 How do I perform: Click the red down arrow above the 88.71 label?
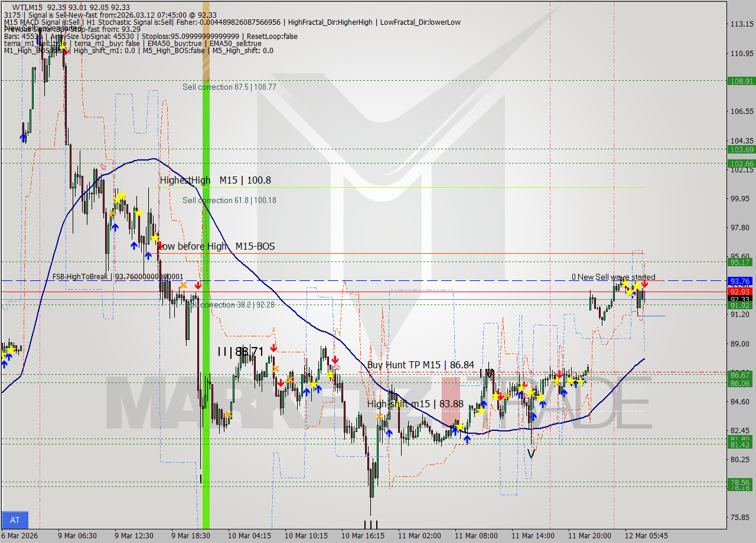click(x=273, y=348)
